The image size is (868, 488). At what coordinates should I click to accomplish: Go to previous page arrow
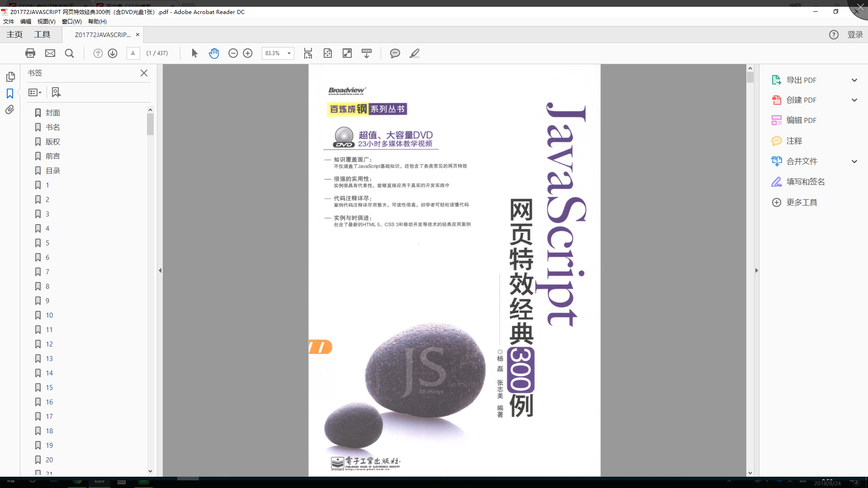point(98,53)
